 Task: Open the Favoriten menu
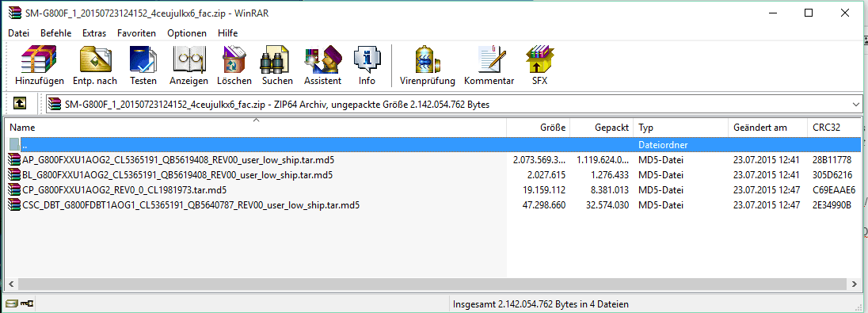[137, 33]
